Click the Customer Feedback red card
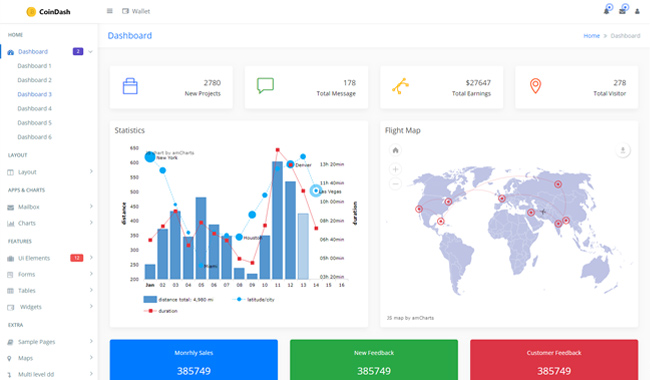Screen dimensions: 650x380 554,360
